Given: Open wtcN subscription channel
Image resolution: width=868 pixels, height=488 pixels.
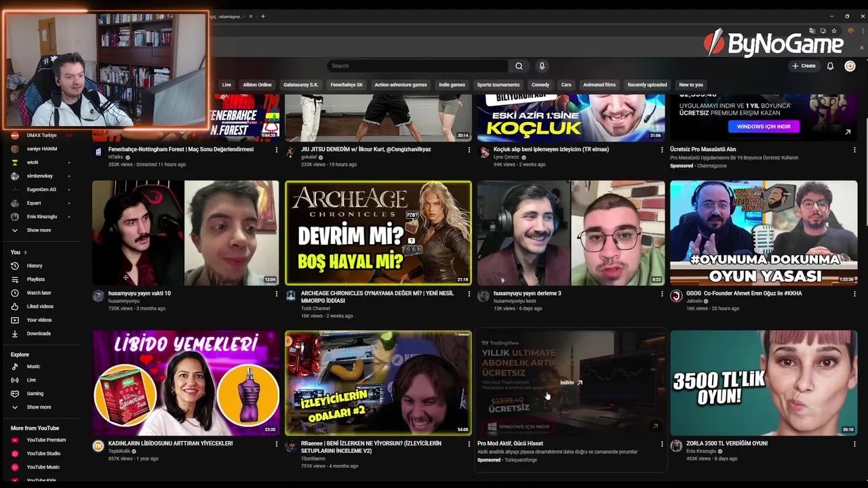Looking at the screenshot, I should tap(32, 163).
